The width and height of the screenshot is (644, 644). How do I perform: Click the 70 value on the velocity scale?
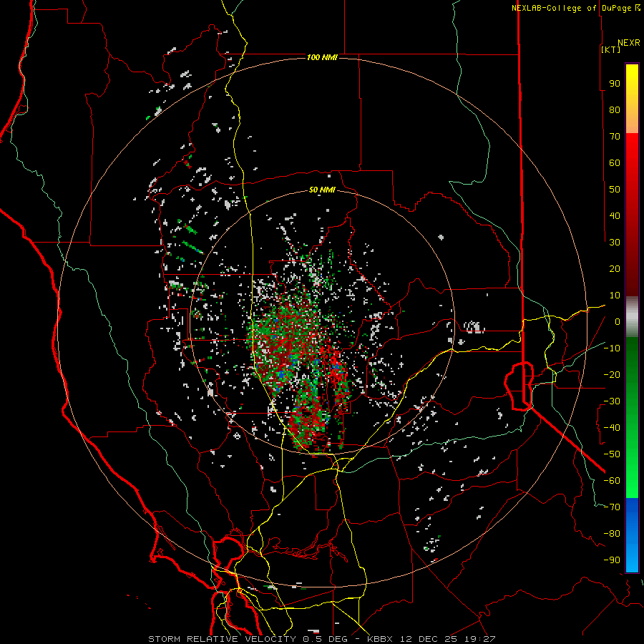point(615,137)
